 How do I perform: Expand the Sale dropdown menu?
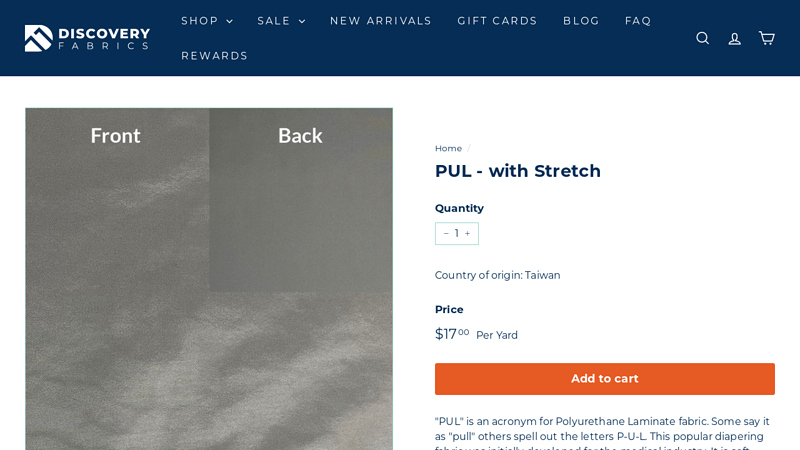[281, 21]
